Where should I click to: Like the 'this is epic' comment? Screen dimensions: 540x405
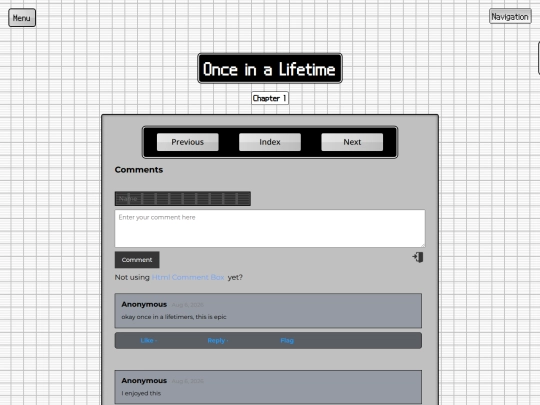tap(148, 341)
